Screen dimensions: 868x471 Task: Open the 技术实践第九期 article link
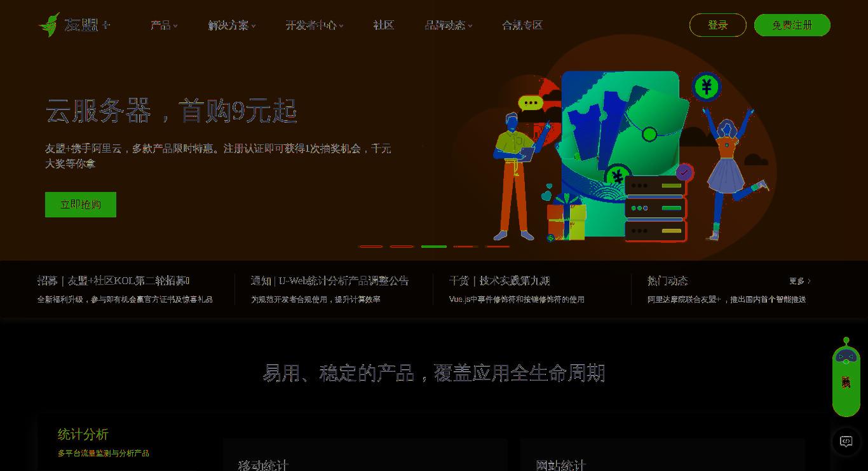(x=499, y=281)
